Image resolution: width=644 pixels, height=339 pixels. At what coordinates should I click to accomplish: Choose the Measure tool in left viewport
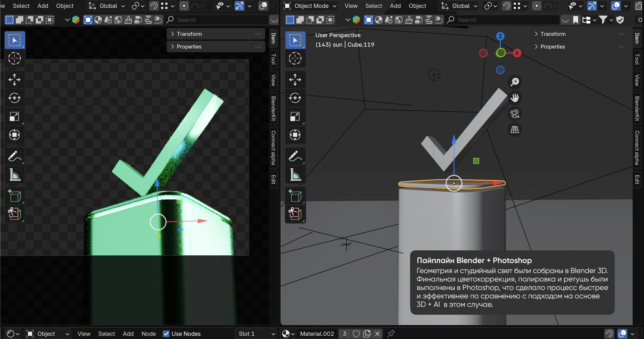(15, 174)
